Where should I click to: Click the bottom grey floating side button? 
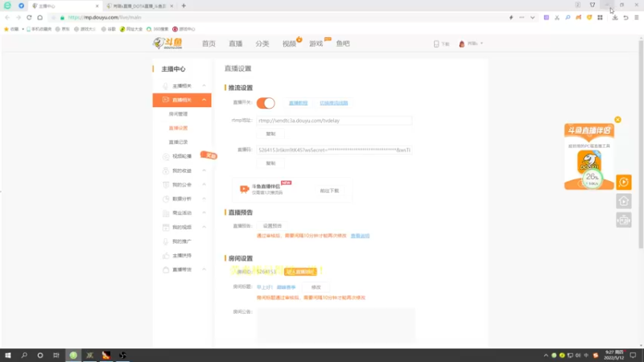coord(624,220)
